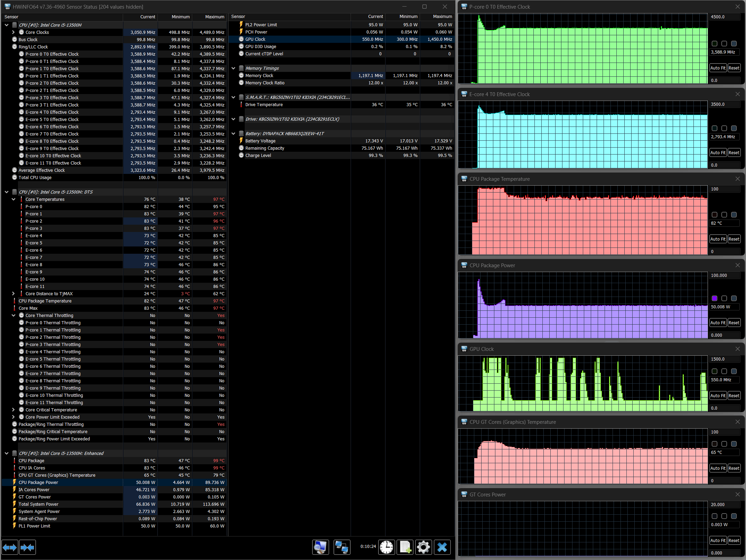The width and height of the screenshot is (746, 560).
Task: Open the monitor summary icon
Action: pyautogui.click(x=320, y=547)
